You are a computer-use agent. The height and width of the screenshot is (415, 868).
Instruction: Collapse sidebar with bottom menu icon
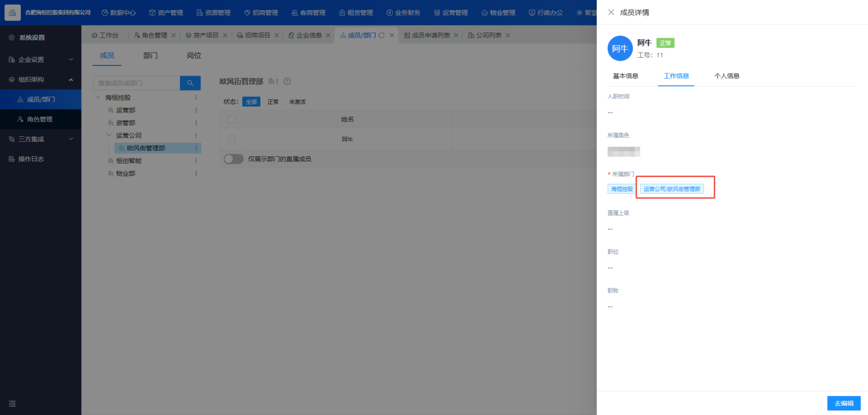(x=12, y=403)
